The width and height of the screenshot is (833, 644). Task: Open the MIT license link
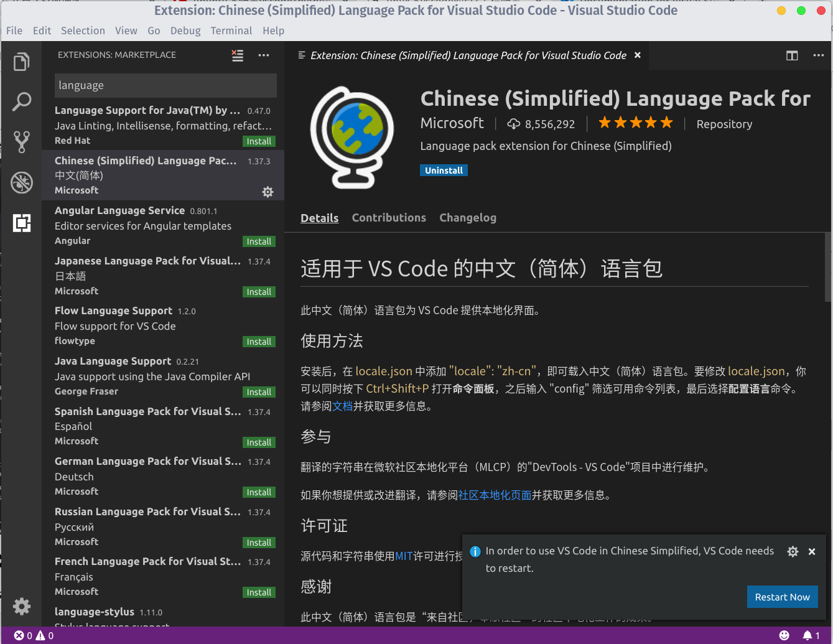pos(404,556)
